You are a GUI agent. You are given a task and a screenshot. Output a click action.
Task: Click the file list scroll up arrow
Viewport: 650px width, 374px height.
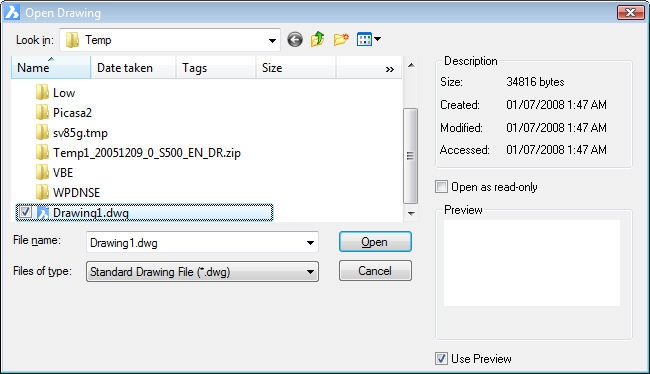click(411, 65)
